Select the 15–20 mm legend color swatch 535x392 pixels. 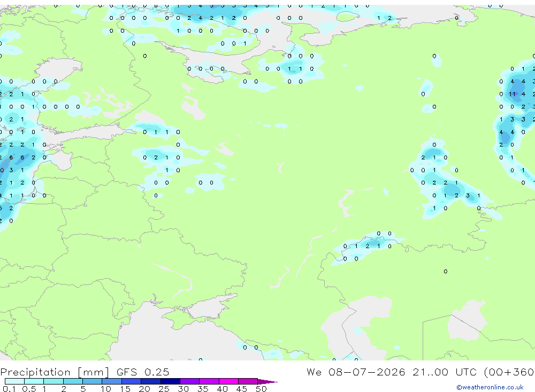pyautogui.click(x=132, y=381)
